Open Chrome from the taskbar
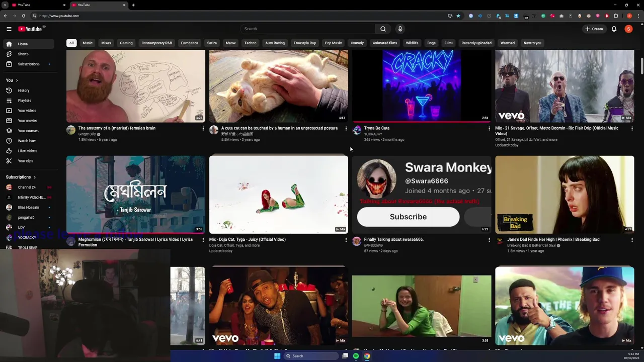This screenshot has height=362, width=644. pos(367,356)
